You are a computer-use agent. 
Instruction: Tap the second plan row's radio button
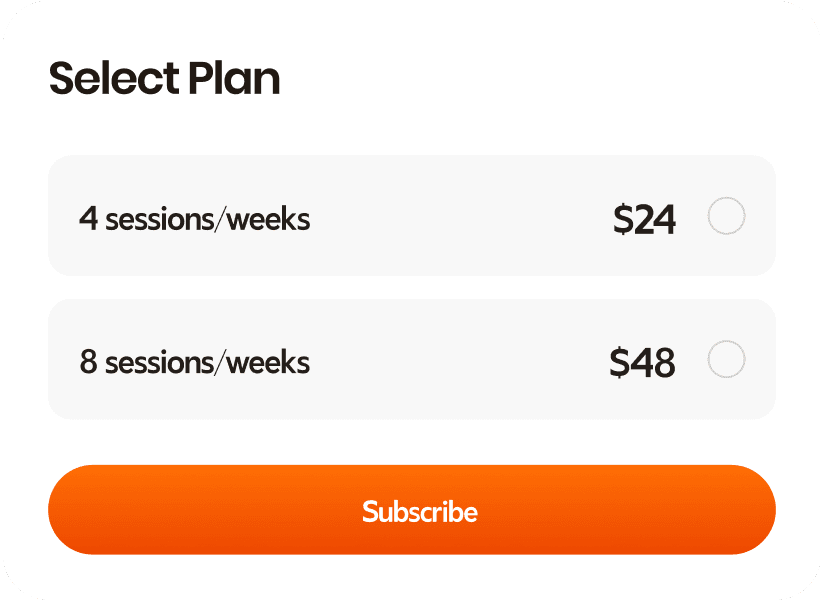(x=726, y=360)
